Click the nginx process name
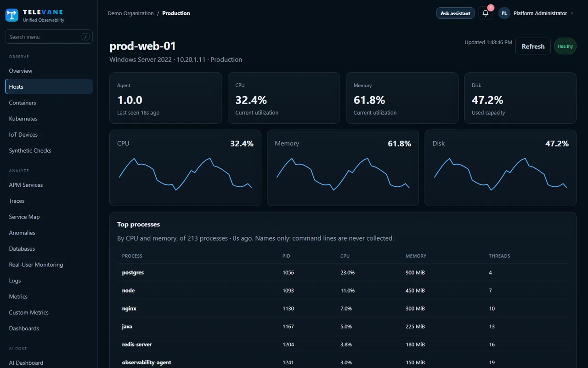The image size is (588, 368). (129, 309)
